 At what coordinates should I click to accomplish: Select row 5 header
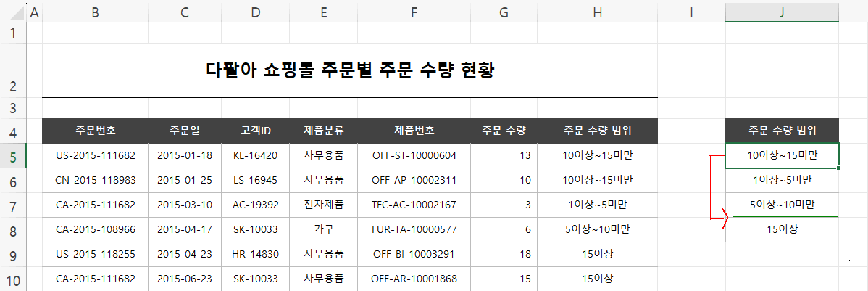(x=13, y=156)
